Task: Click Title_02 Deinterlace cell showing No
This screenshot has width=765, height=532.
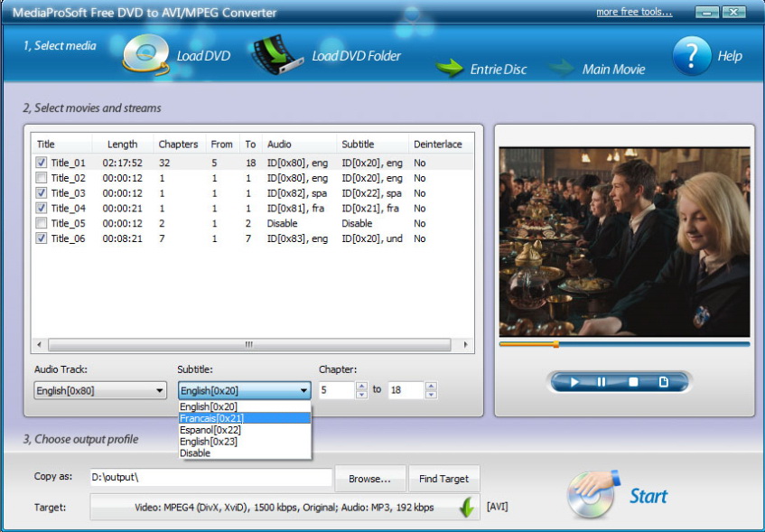Action: [420, 178]
